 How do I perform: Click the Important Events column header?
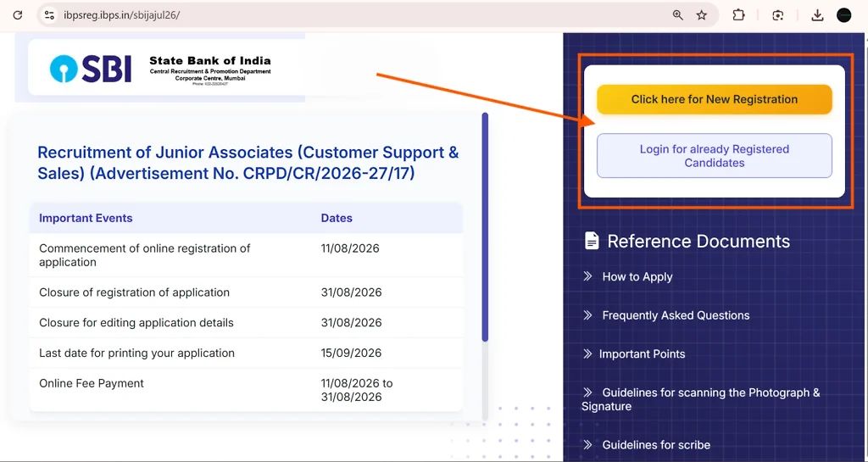coord(86,218)
